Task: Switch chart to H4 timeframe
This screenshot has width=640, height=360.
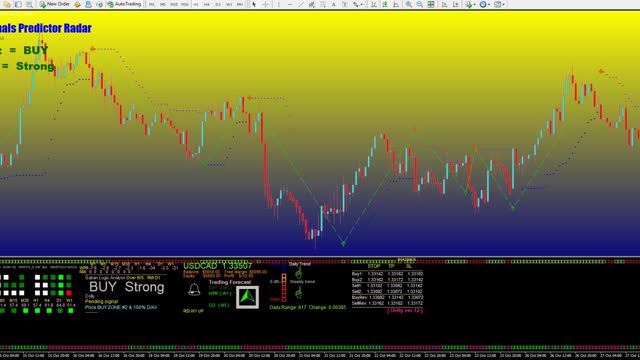Action: (x=207, y=4)
